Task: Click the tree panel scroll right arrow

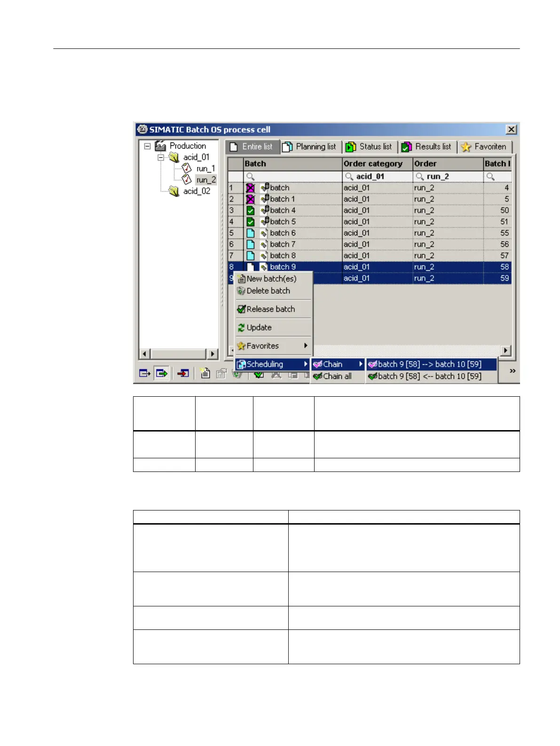Action: pyautogui.click(x=213, y=354)
